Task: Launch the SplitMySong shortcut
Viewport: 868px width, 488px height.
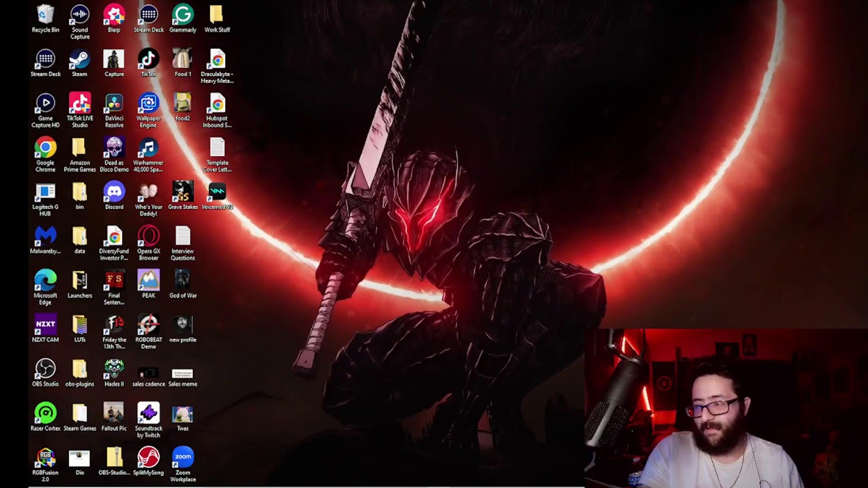Action: (x=149, y=461)
